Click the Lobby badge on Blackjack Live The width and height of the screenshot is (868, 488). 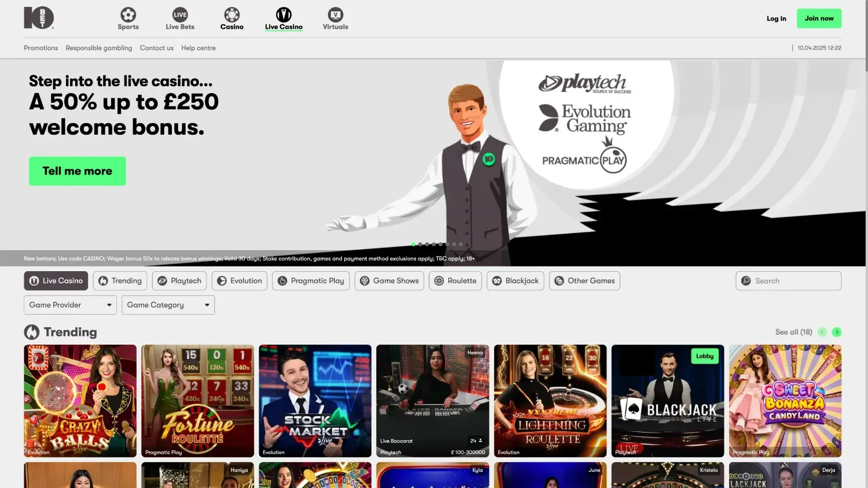point(705,356)
